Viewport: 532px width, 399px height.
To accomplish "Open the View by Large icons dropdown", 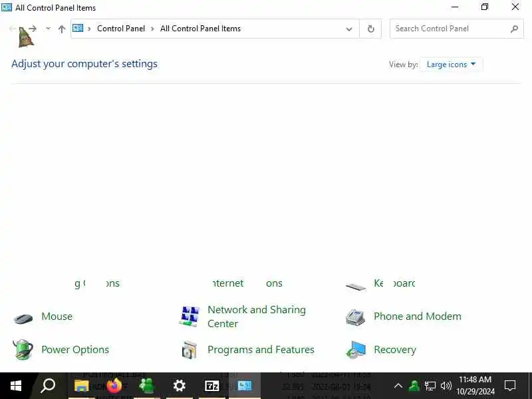I will (451, 64).
